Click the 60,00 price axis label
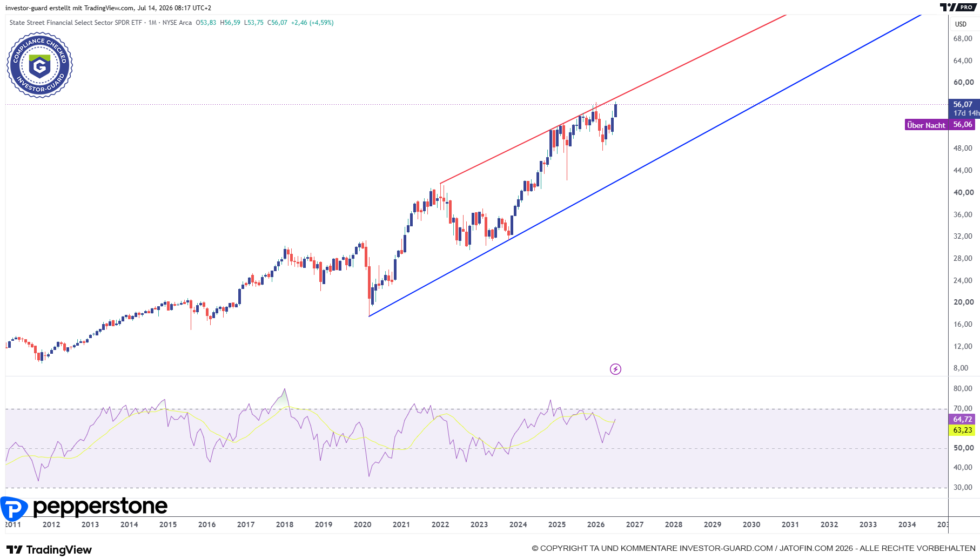The image size is (980, 559). click(963, 82)
